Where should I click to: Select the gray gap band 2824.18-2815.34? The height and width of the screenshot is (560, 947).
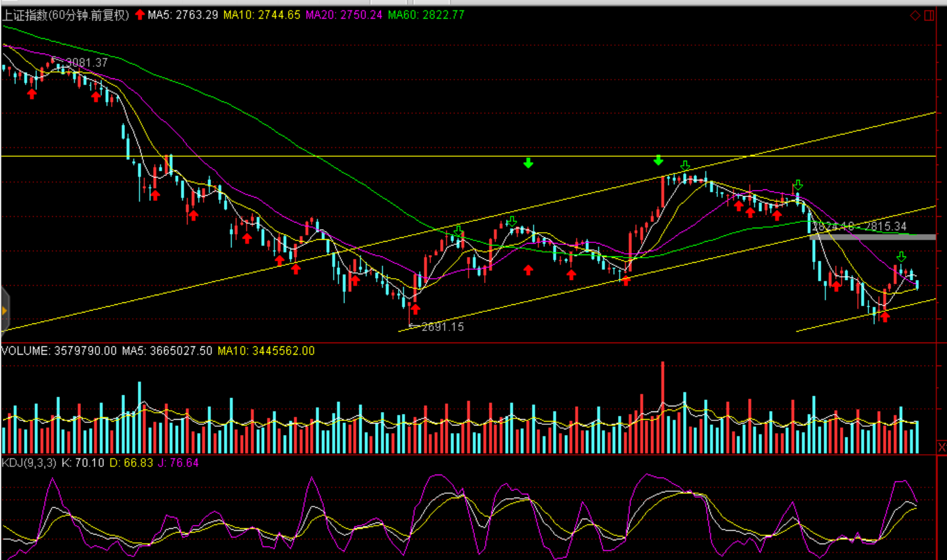coord(872,237)
